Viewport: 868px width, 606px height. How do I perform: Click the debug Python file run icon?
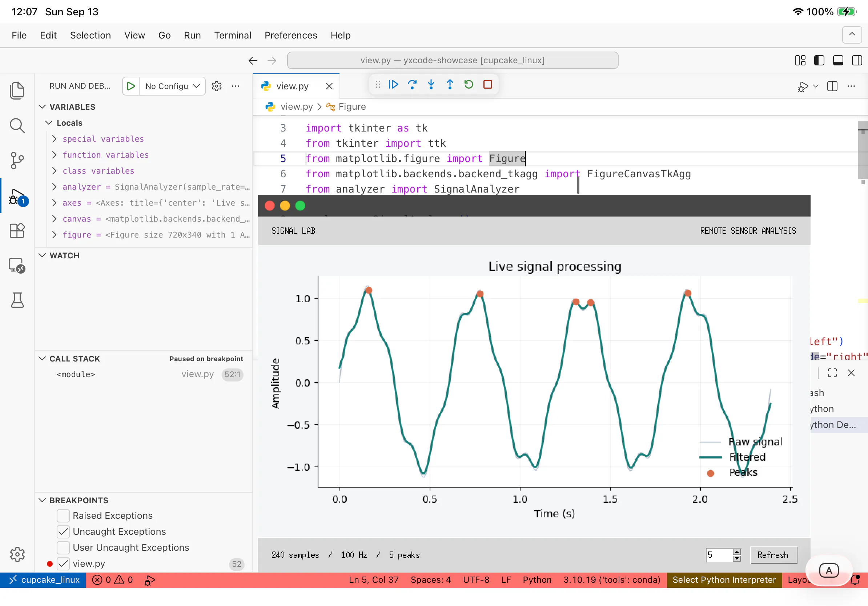[x=803, y=86]
